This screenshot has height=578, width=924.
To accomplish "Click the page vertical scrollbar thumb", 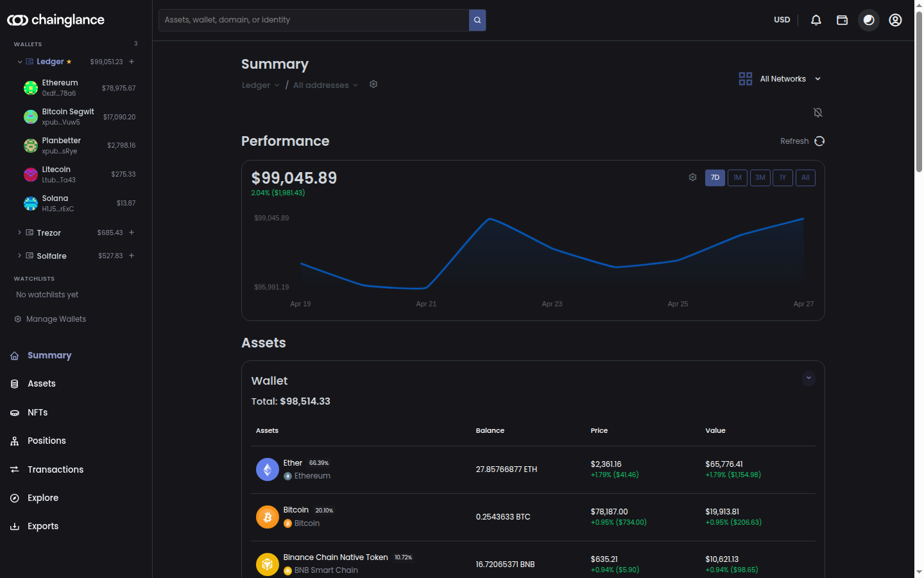I will click(919, 91).
